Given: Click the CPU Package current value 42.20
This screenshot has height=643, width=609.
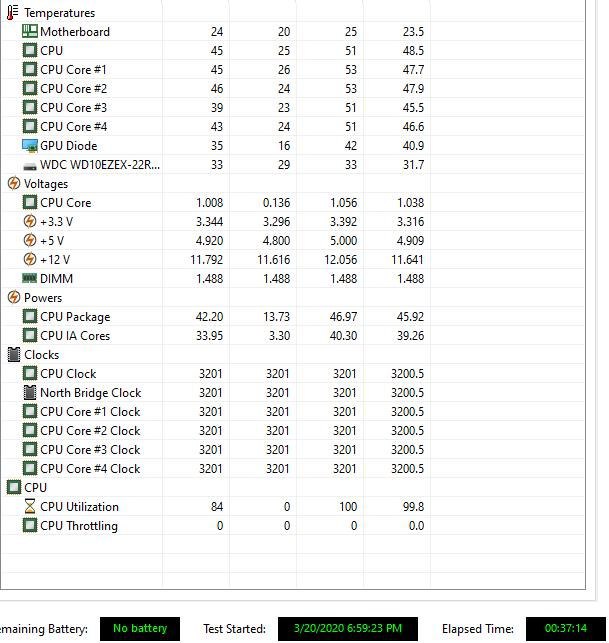Looking at the screenshot, I should (209, 317).
